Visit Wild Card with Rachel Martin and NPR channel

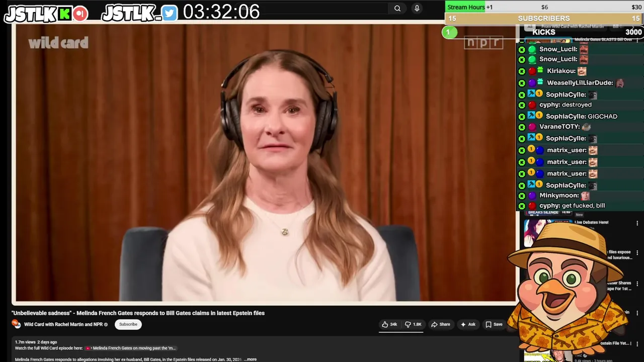63,324
